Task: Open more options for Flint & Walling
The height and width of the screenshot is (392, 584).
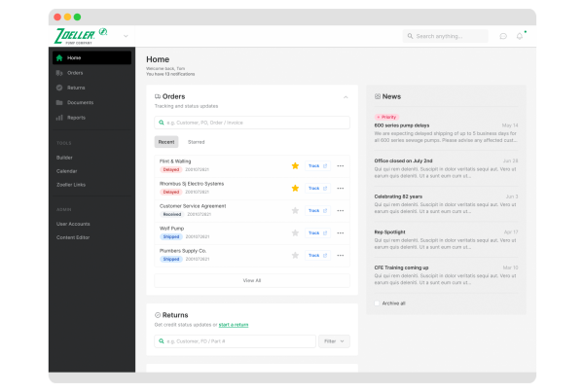Action: (341, 165)
